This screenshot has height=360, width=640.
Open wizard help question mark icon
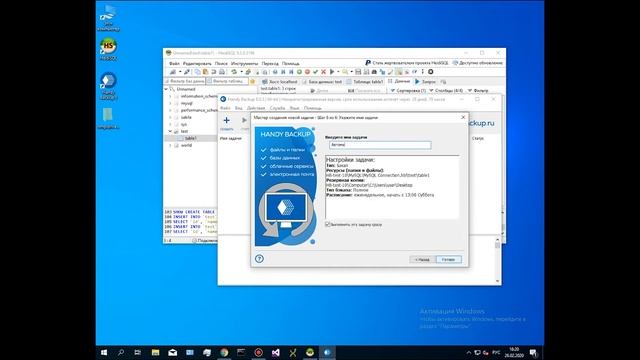tap(259, 259)
